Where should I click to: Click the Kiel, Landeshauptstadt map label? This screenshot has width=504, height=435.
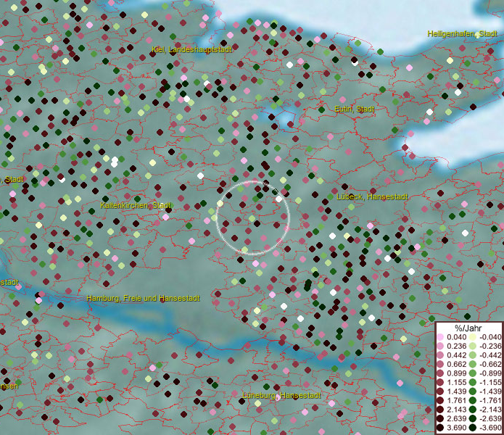point(191,49)
